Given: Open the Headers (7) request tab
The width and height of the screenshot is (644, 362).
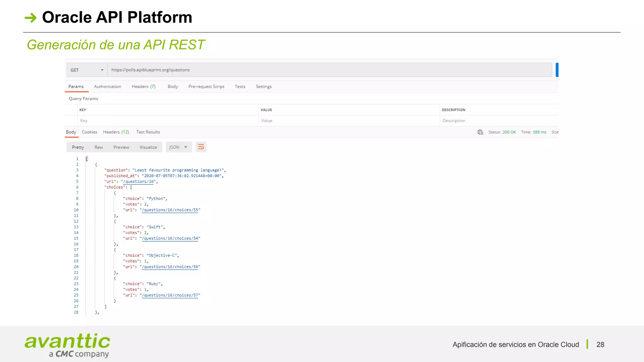Looking at the screenshot, I should pyautogui.click(x=143, y=86).
